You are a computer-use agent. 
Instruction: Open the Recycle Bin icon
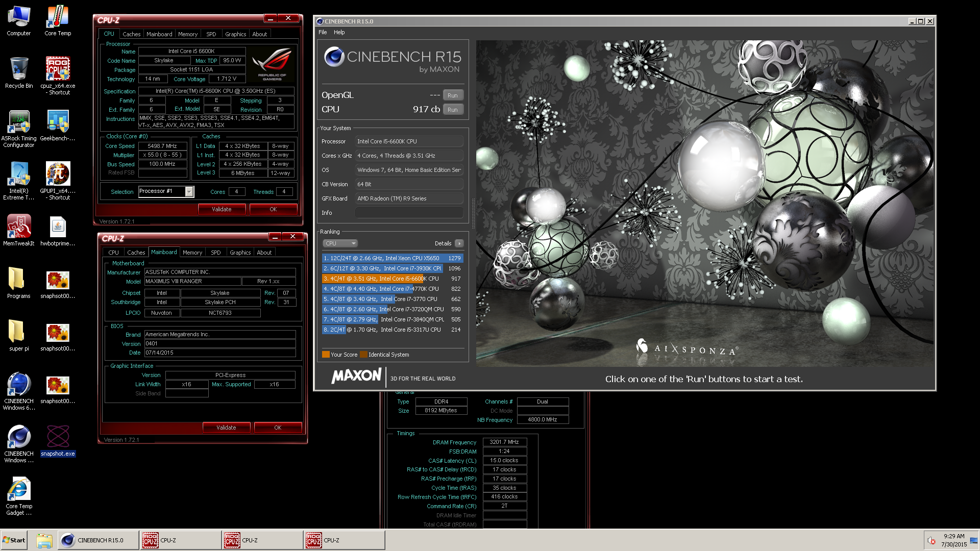(19, 73)
